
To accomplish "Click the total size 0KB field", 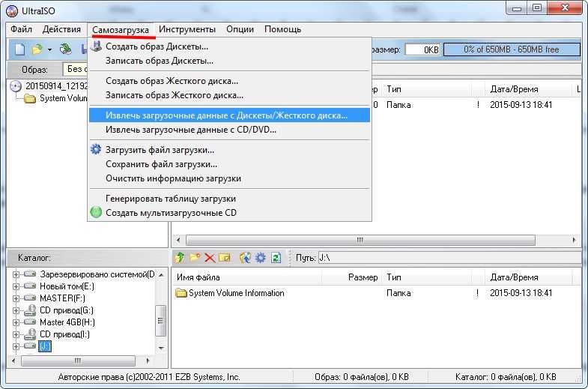I will click(422, 50).
